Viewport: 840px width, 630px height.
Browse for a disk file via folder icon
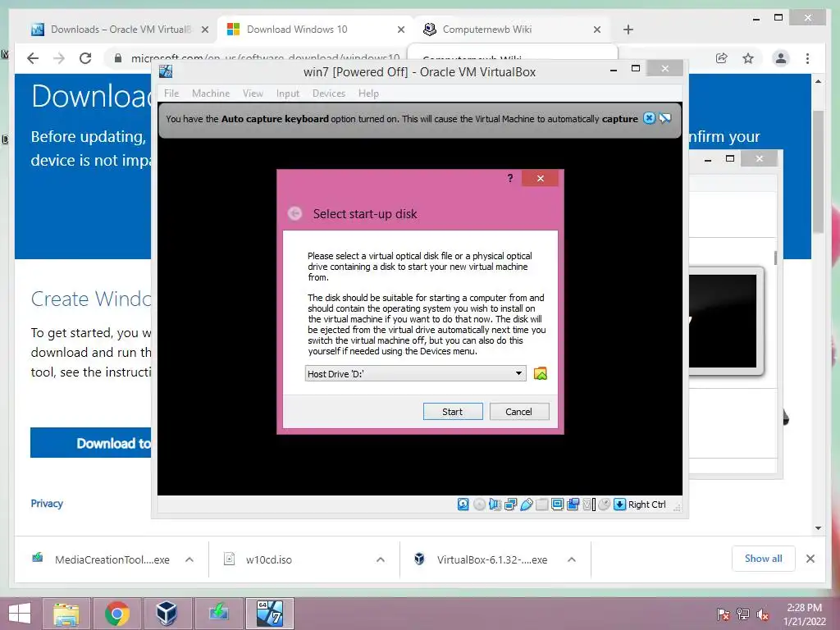tap(541, 373)
